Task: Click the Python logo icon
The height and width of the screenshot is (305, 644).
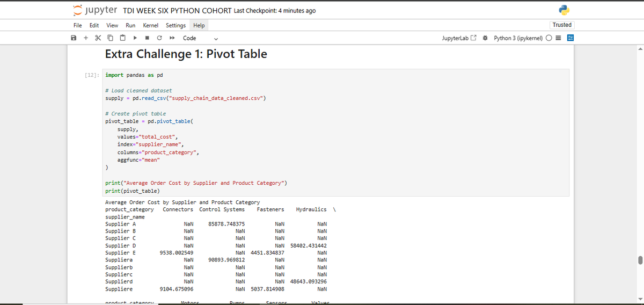Action: tap(563, 11)
